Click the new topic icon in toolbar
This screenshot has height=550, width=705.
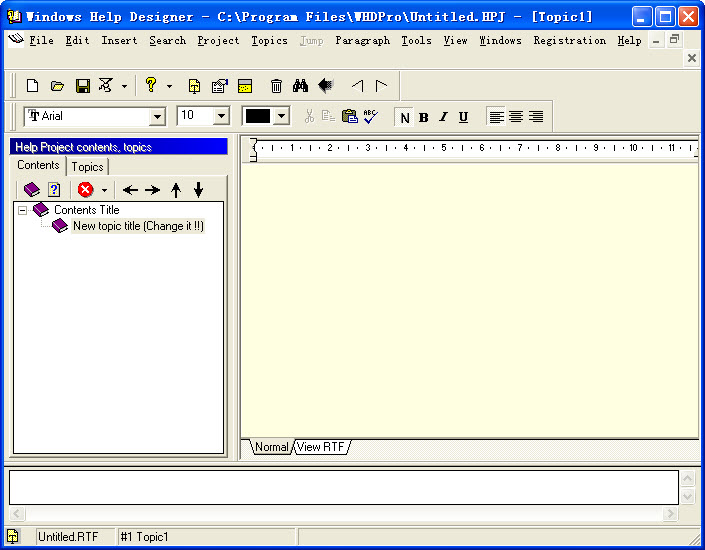point(194,86)
